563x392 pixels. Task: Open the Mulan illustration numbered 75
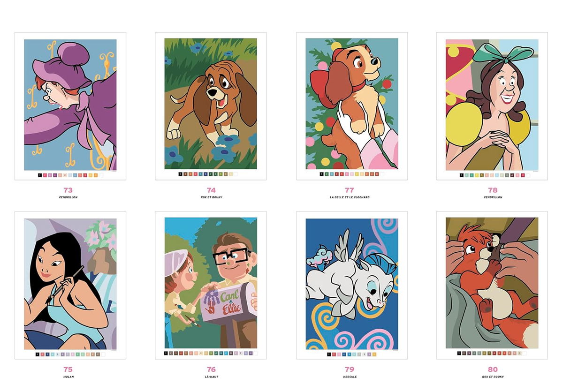[x=70, y=284]
